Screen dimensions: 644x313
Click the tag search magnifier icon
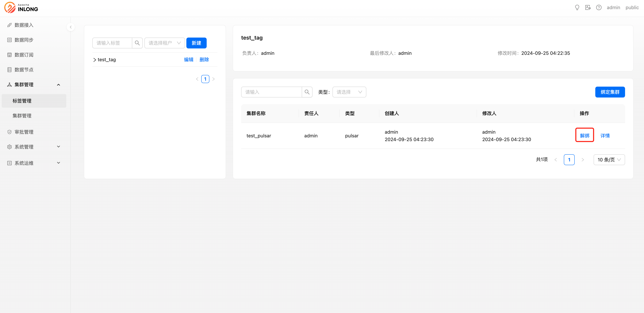click(137, 43)
